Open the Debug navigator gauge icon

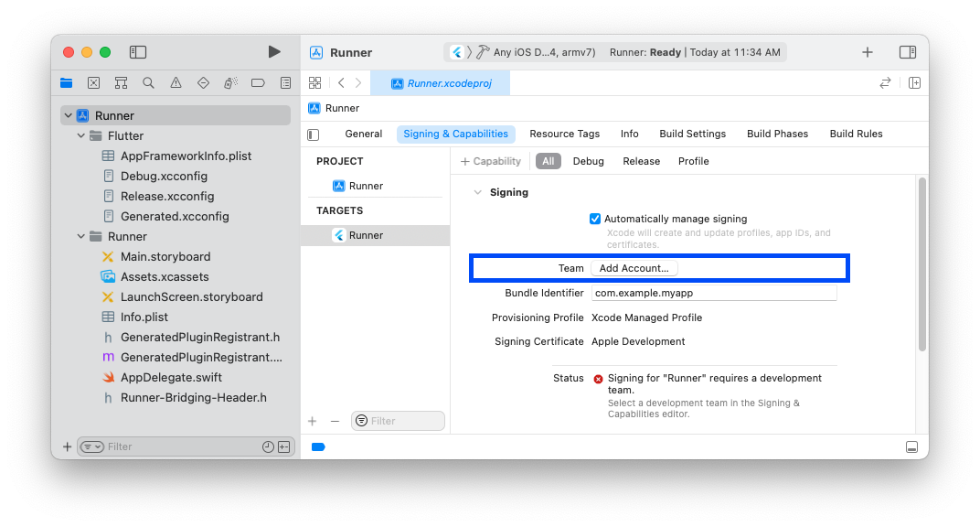tap(230, 82)
